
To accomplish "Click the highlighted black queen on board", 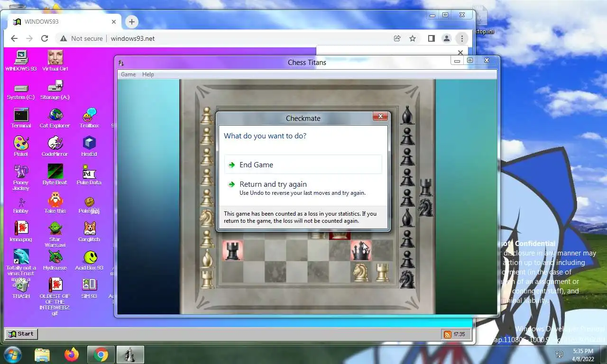I will point(361,250).
